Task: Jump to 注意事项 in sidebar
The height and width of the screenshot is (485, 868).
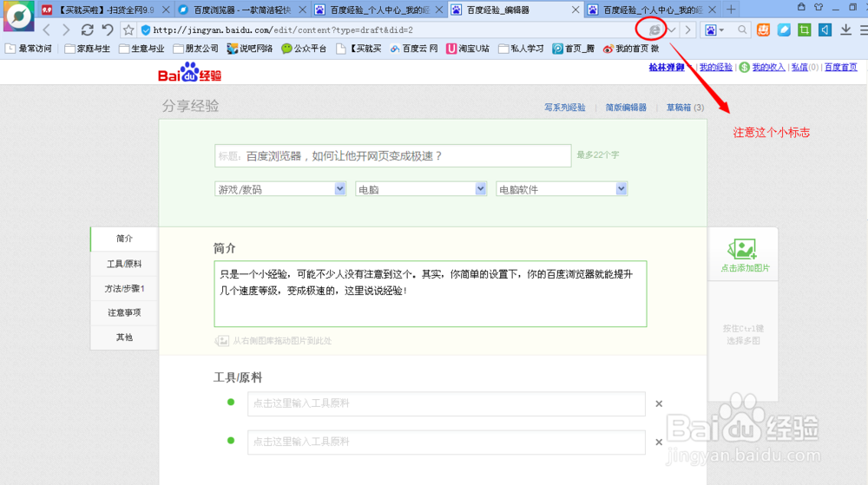Action: click(x=124, y=312)
